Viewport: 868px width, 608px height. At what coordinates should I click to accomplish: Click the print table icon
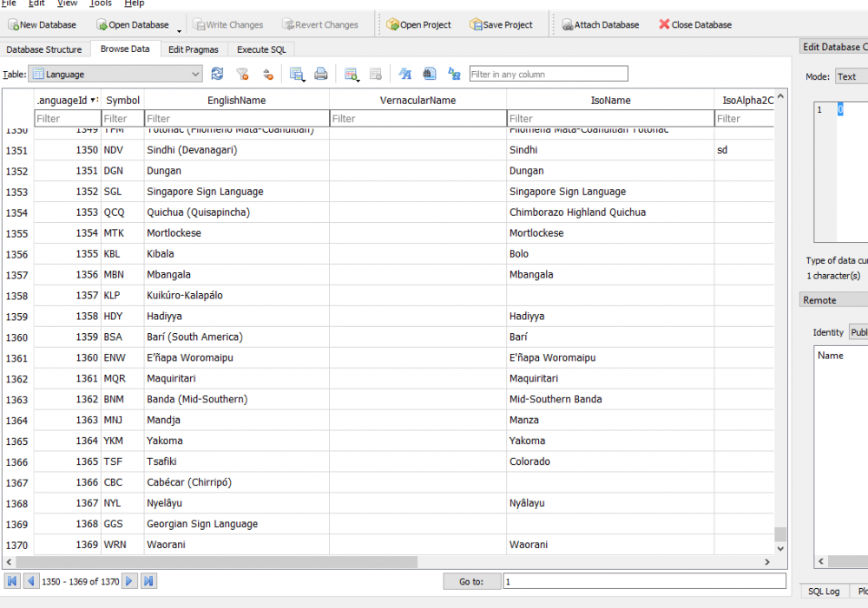[x=321, y=75]
